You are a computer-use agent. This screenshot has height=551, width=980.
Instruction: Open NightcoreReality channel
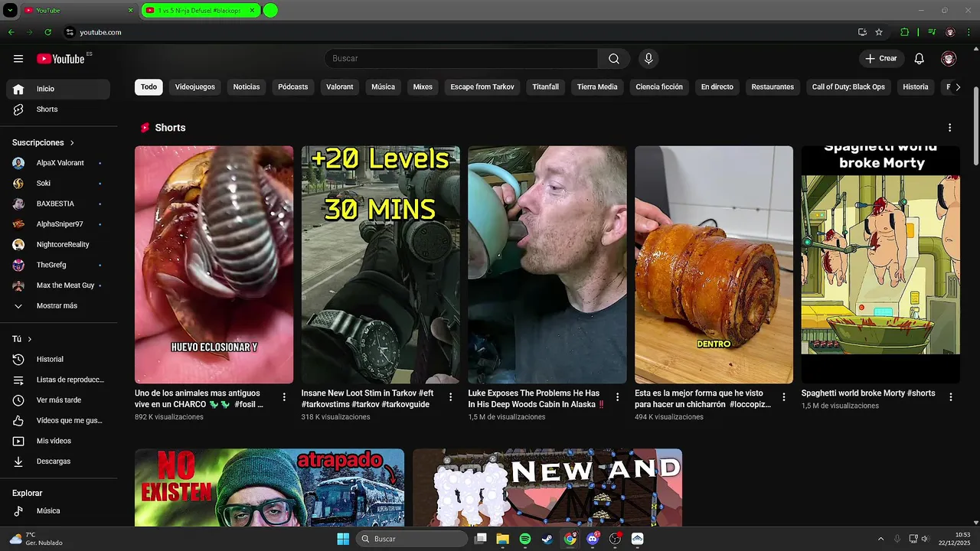point(58,245)
